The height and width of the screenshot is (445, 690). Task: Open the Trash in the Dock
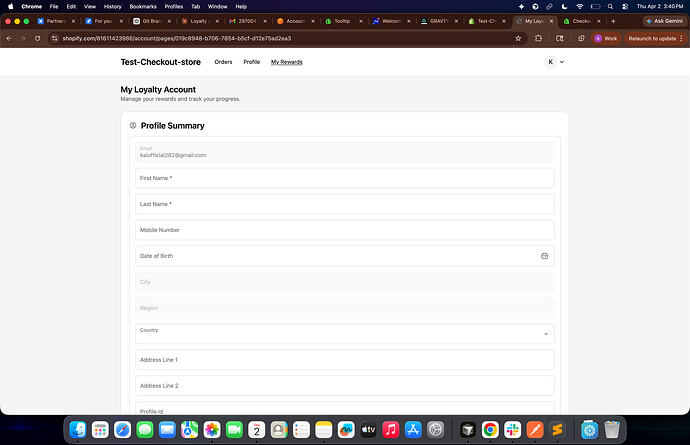coord(612,430)
